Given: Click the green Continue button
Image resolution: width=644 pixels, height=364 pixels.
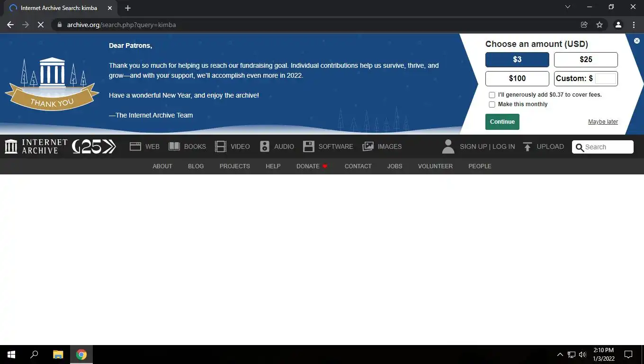Looking at the screenshot, I should click(x=502, y=122).
